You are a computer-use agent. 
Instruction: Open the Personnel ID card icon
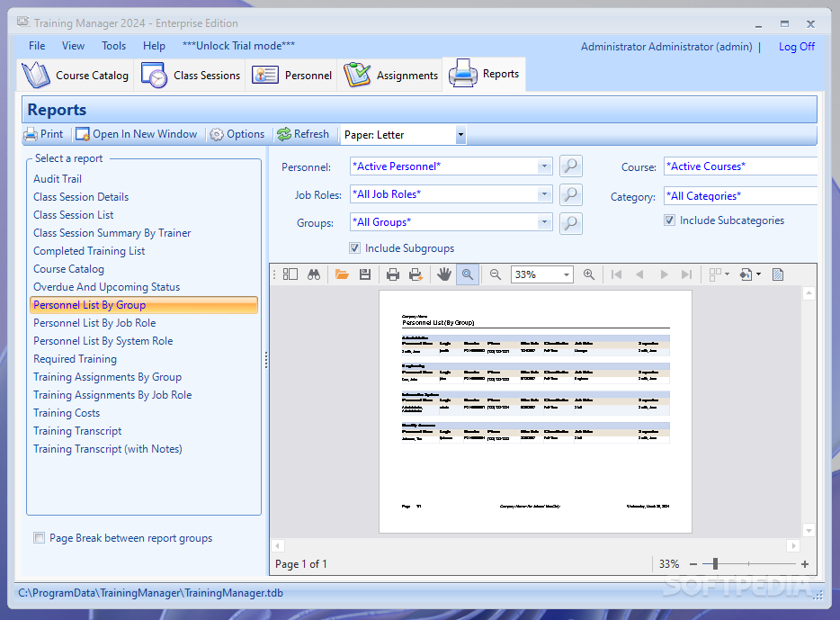[x=265, y=75]
